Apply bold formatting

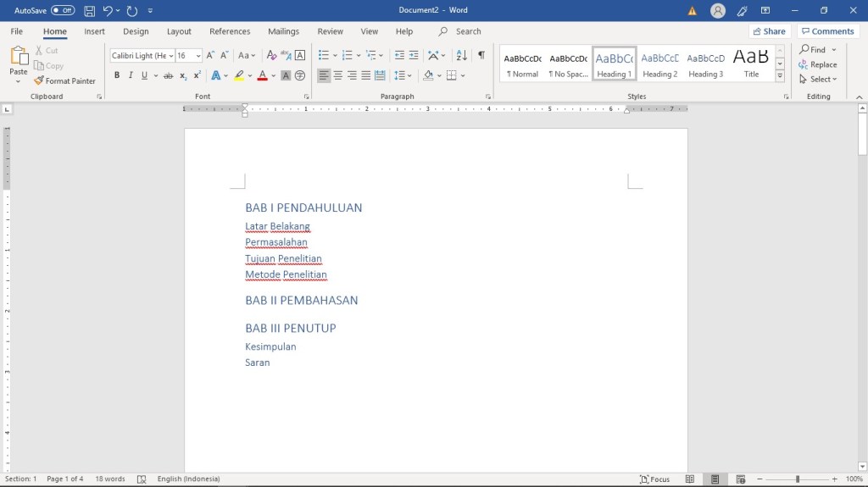pos(116,75)
